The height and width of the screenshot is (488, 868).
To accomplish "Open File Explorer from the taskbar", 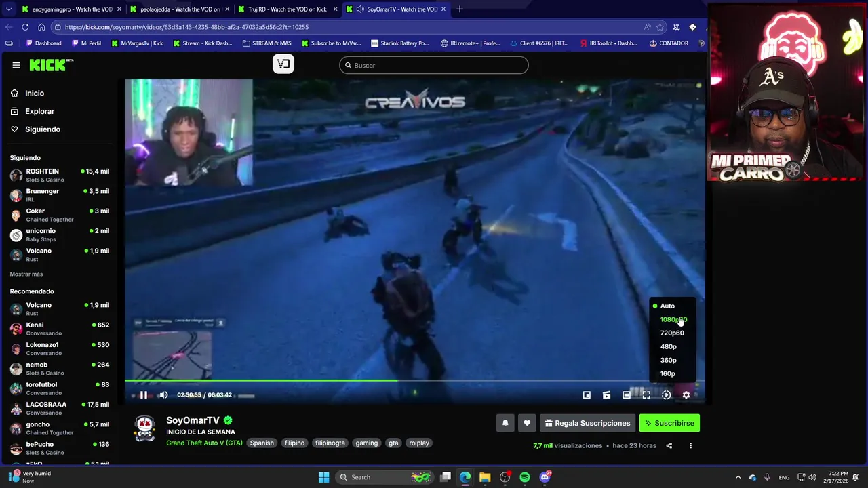I will coord(485,477).
